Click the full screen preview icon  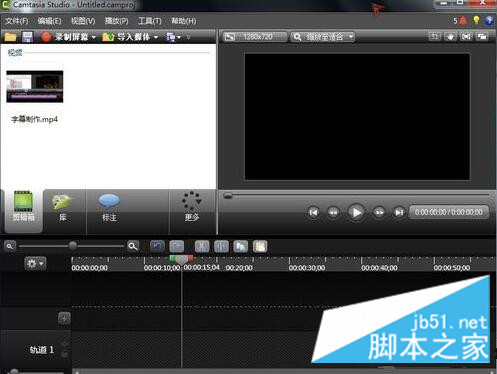coord(466,36)
